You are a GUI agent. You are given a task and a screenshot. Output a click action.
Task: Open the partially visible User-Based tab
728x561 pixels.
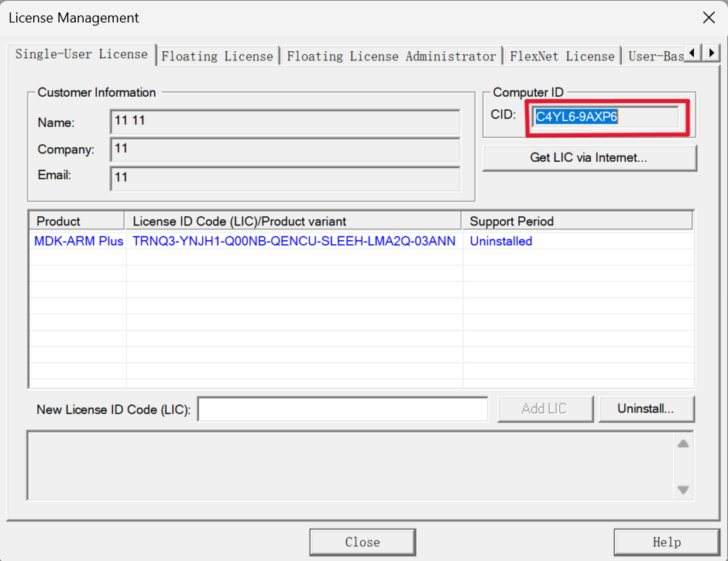[655, 57]
